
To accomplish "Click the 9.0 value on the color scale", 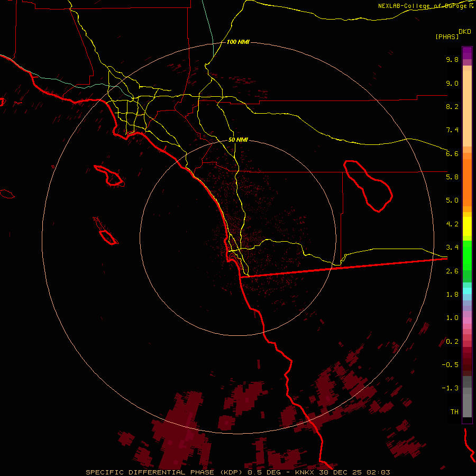I will [452, 83].
